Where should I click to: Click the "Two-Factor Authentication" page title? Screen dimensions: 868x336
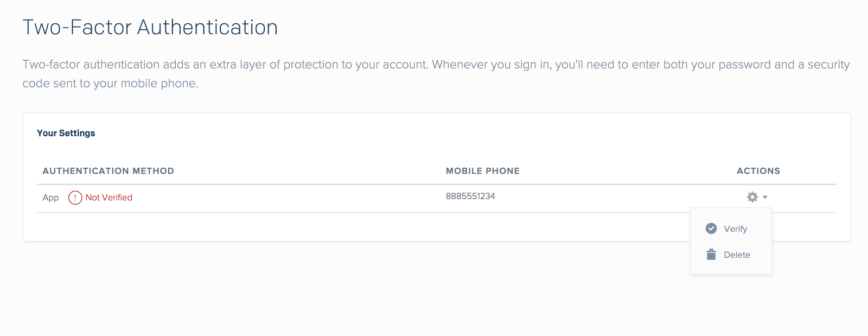click(x=150, y=27)
